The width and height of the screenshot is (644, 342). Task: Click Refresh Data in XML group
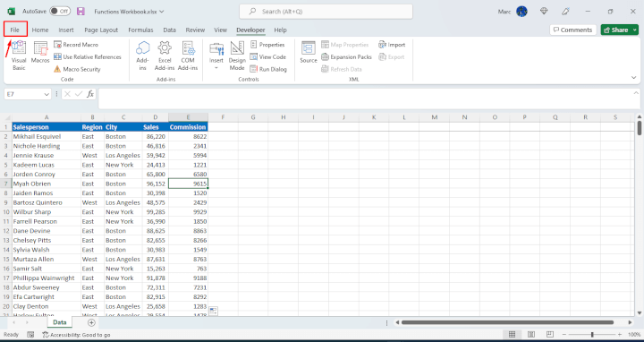click(x=342, y=69)
